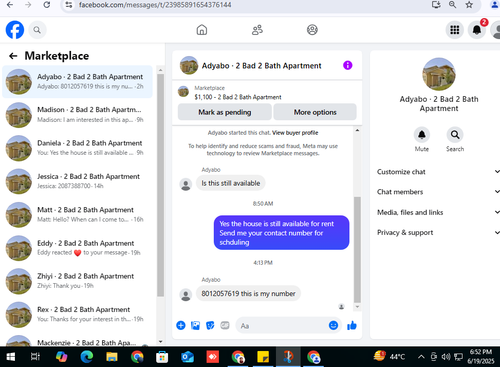Click the message "Is this still available"
500x367 pixels.
click(231, 183)
